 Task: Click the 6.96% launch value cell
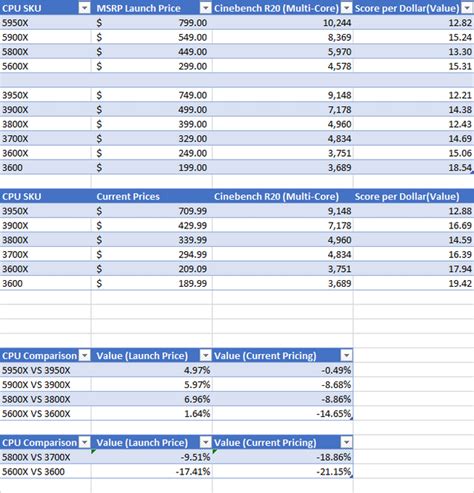[x=152, y=399]
